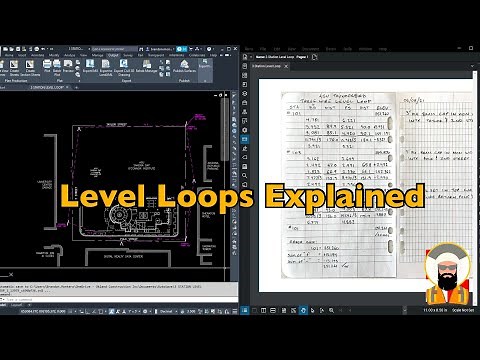This screenshot has width=480, height=360.
Task: Open the Bluebeam file icon dropdown arrow
Action: tap(250, 57)
